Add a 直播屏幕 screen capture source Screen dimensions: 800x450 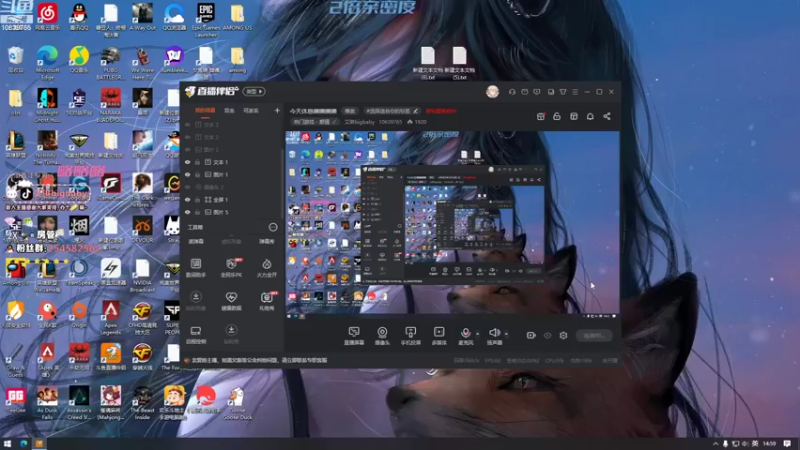tap(354, 336)
